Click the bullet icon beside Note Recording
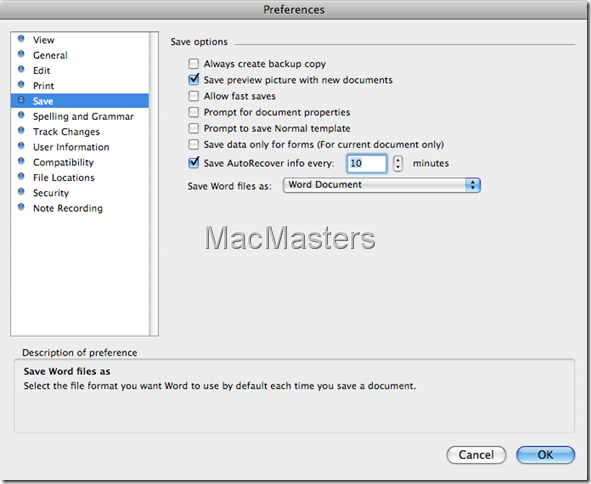 click(x=21, y=207)
